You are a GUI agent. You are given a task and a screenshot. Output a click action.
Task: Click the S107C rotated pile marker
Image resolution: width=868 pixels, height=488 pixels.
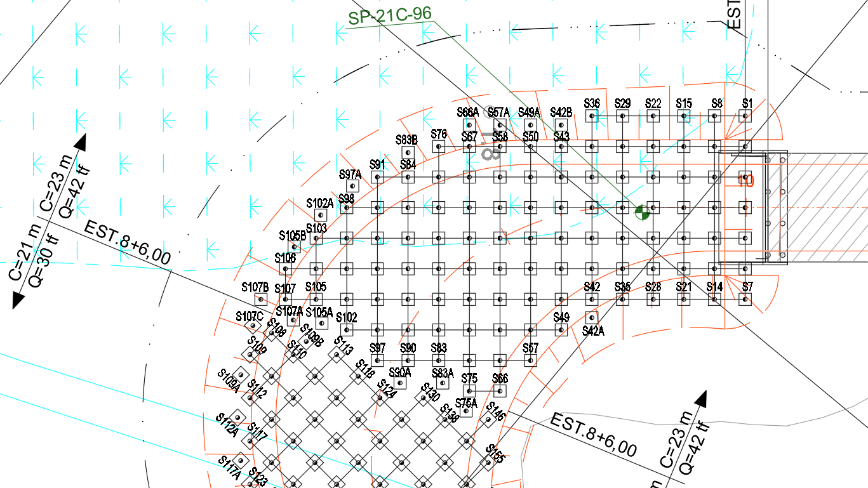253,326
